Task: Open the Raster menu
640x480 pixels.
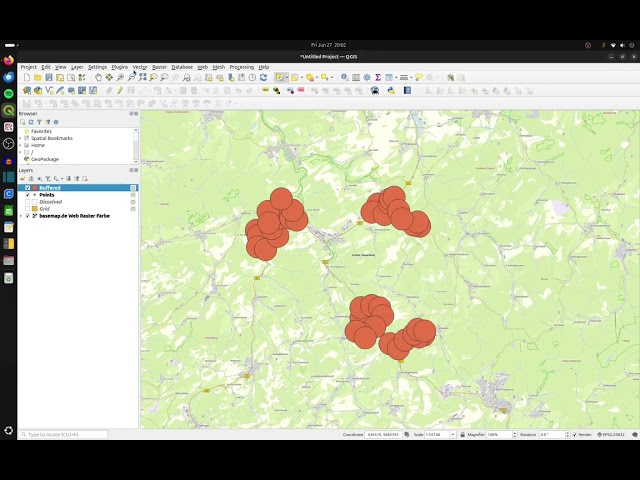Action: [x=159, y=67]
